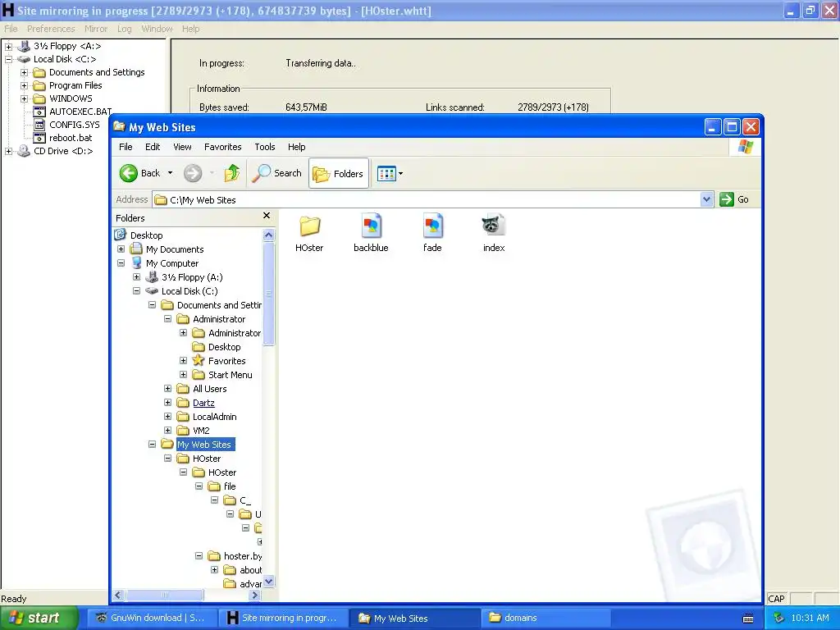Select the 'file' folder in tree
Screen dimensions: 840x630
tap(230, 486)
